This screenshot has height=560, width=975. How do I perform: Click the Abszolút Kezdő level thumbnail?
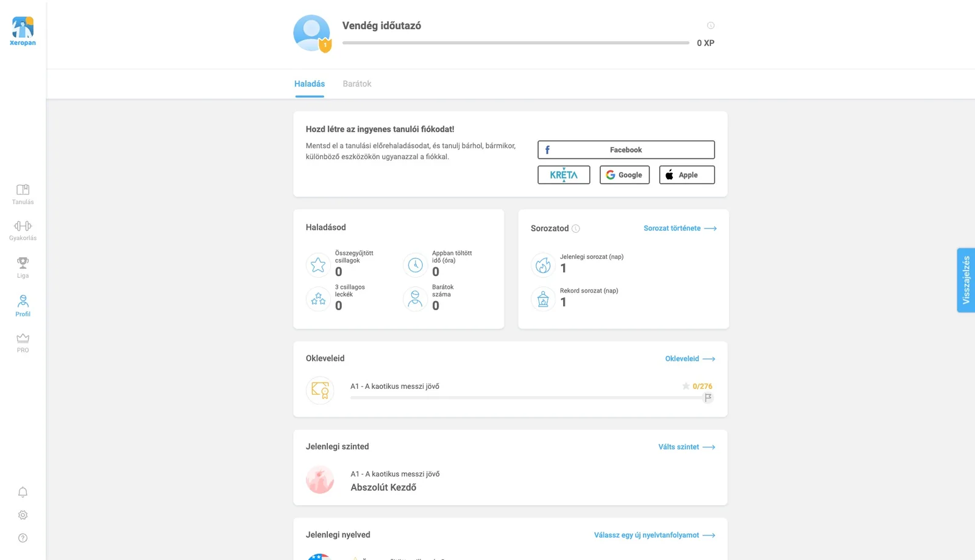pyautogui.click(x=320, y=480)
